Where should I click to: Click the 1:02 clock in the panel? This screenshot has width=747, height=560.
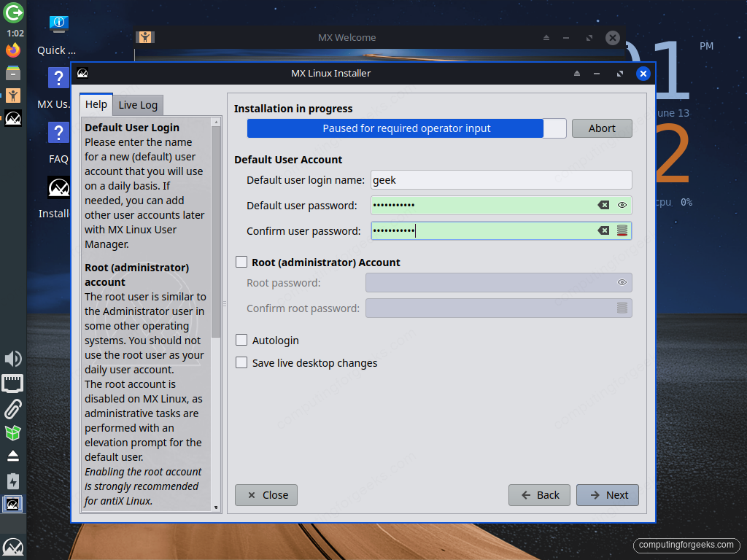click(15, 34)
